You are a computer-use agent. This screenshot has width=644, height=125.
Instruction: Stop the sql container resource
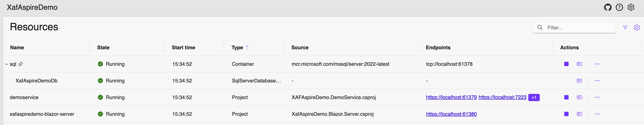pyautogui.click(x=566, y=64)
